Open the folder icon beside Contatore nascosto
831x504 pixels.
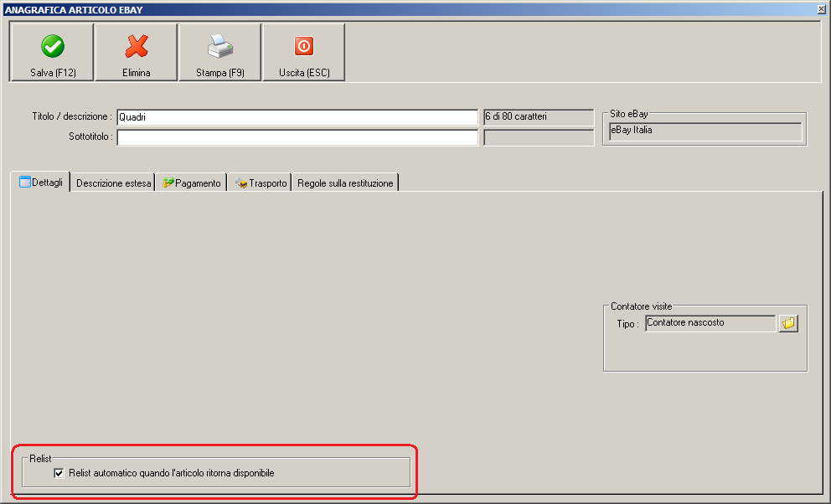[788, 323]
